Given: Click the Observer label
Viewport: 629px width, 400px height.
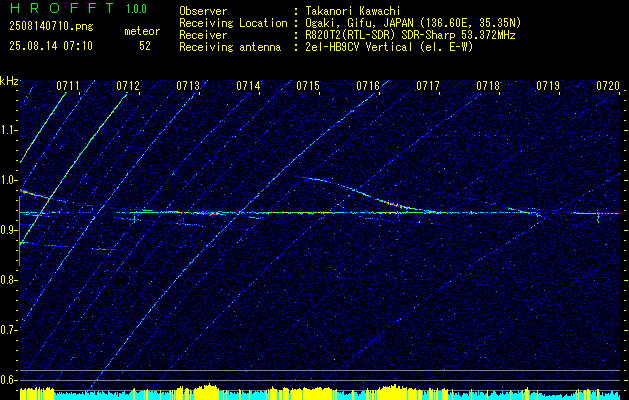Looking at the screenshot, I should [x=203, y=11].
